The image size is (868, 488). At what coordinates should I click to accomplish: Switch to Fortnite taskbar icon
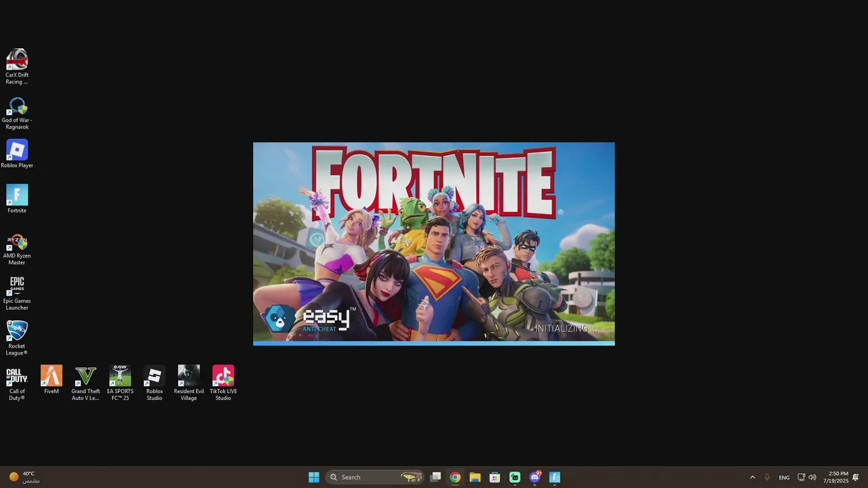click(x=555, y=477)
